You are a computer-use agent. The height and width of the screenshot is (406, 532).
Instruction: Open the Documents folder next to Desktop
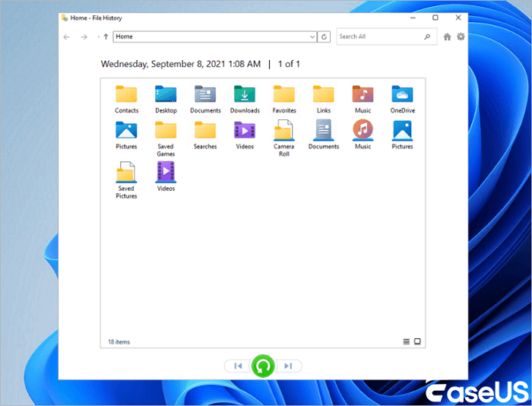pyautogui.click(x=205, y=99)
